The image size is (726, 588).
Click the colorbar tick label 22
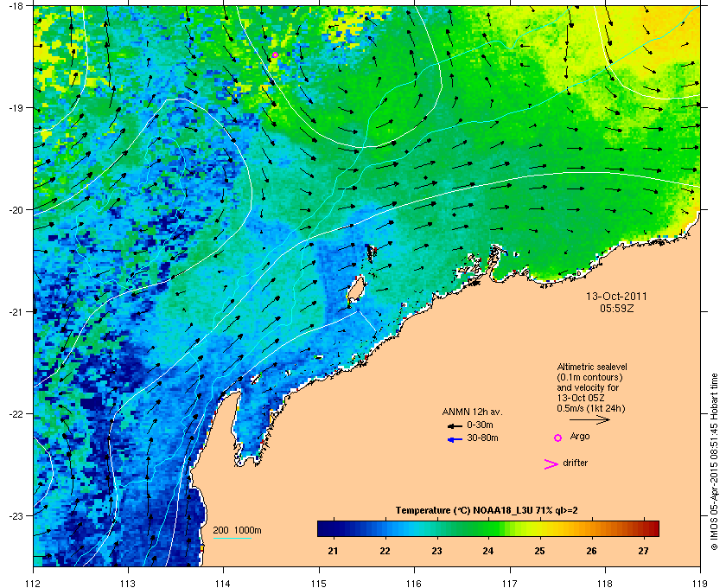point(385,551)
